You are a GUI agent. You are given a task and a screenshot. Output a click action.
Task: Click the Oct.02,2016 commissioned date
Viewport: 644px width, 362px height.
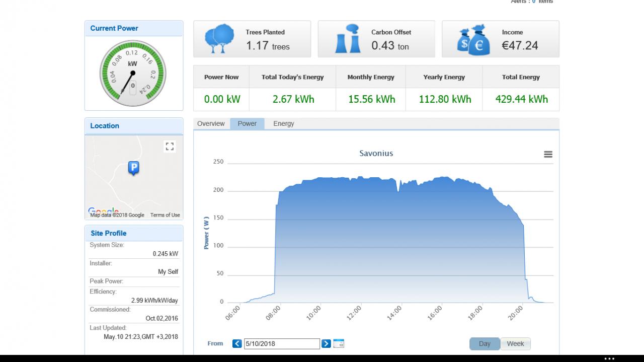click(x=162, y=319)
